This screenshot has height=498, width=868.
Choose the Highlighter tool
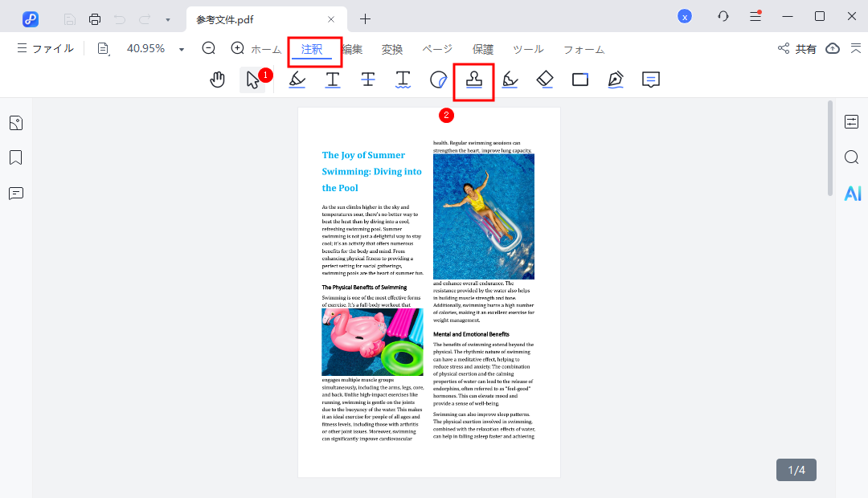click(x=297, y=80)
